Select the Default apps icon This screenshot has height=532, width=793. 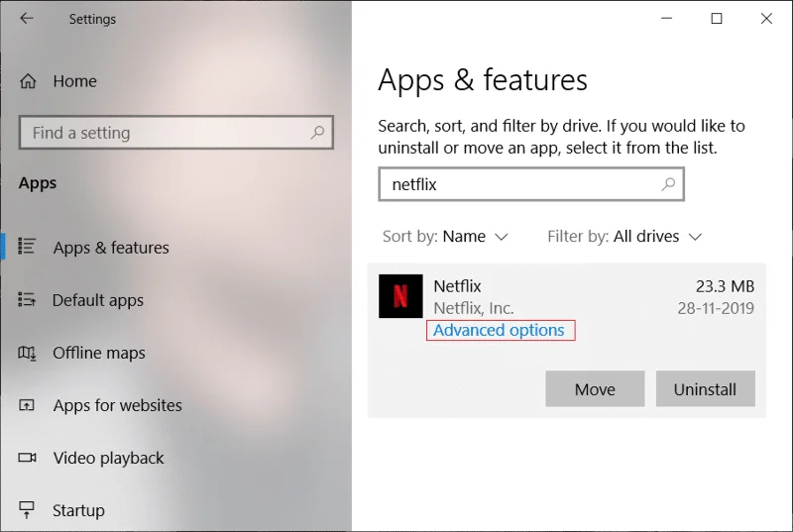27,299
